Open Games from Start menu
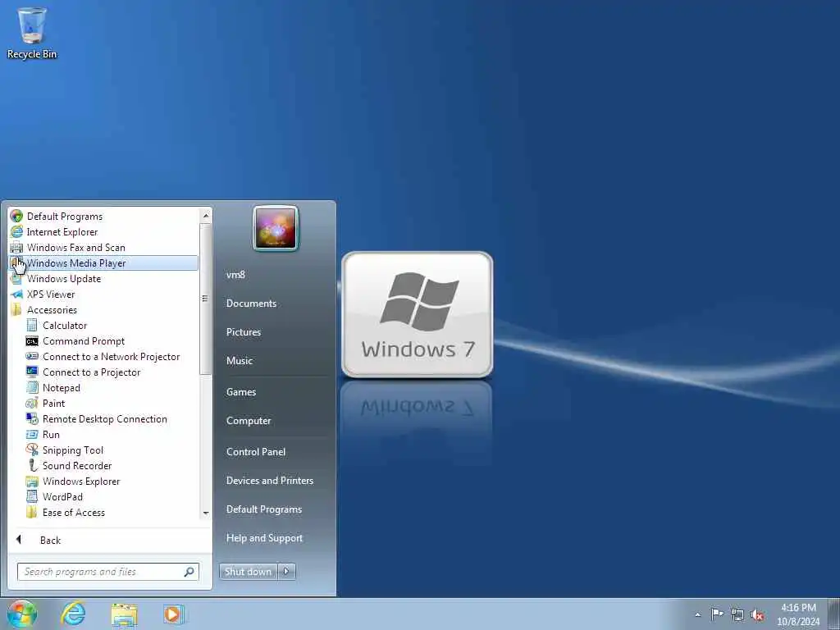The image size is (840, 630). [241, 391]
